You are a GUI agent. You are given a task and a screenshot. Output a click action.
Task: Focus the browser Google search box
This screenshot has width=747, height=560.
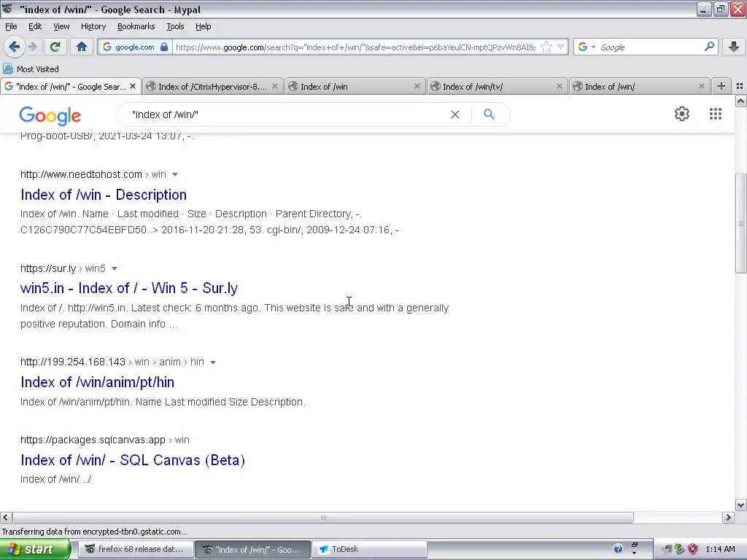click(650, 47)
